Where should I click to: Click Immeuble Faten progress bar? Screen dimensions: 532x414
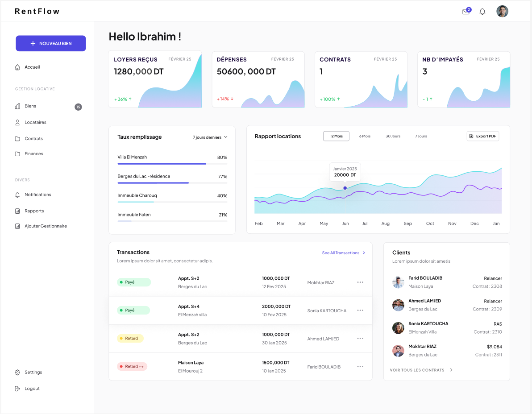(172, 221)
